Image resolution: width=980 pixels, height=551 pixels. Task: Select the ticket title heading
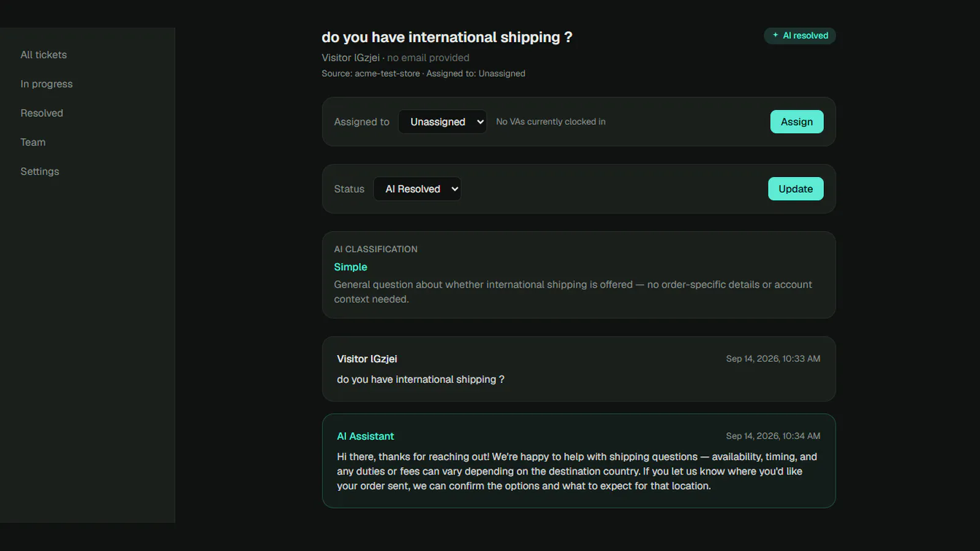[447, 37]
